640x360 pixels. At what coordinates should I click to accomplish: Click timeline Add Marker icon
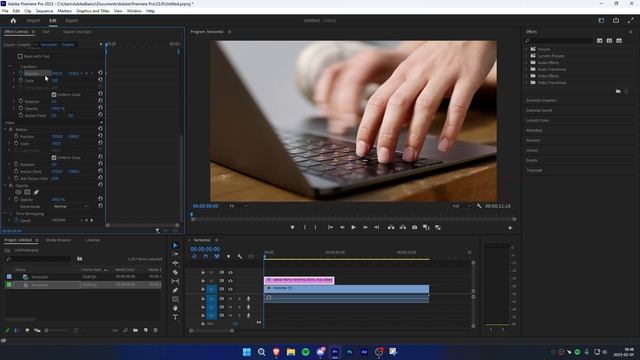pyautogui.click(x=228, y=256)
